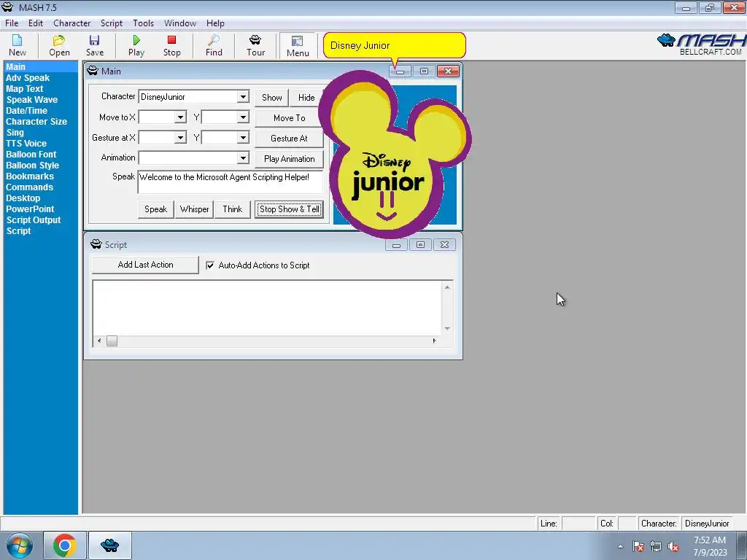Run script with green Play icon
Image resolution: width=747 pixels, height=560 pixels.
point(136,46)
